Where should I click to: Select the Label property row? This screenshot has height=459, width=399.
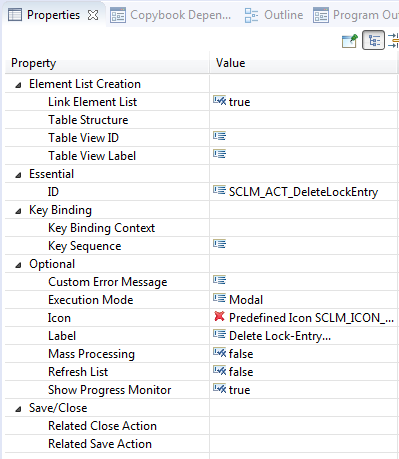click(62, 336)
